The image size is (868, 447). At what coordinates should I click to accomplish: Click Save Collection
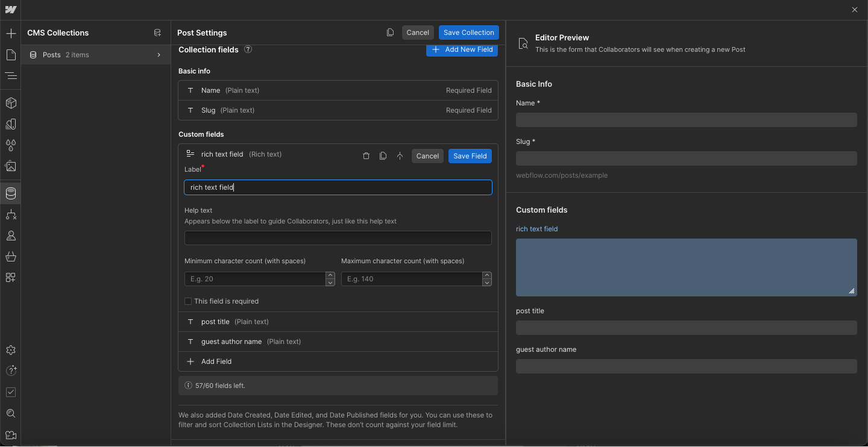click(x=468, y=32)
